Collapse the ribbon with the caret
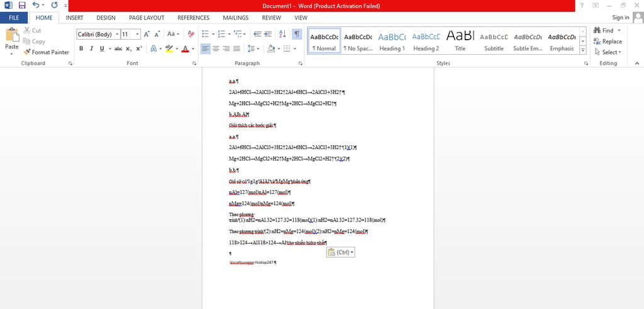The height and width of the screenshot is (309, 644). tap(637, 64)
